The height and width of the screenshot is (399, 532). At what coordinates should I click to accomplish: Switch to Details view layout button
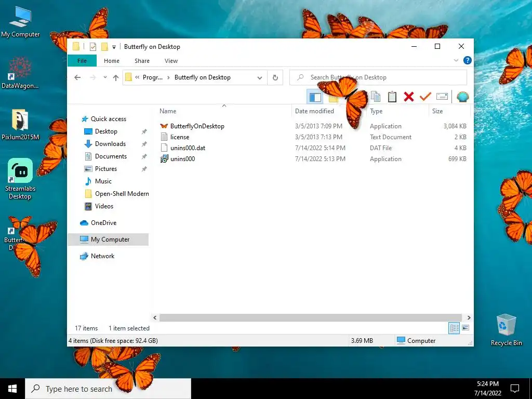454,328
